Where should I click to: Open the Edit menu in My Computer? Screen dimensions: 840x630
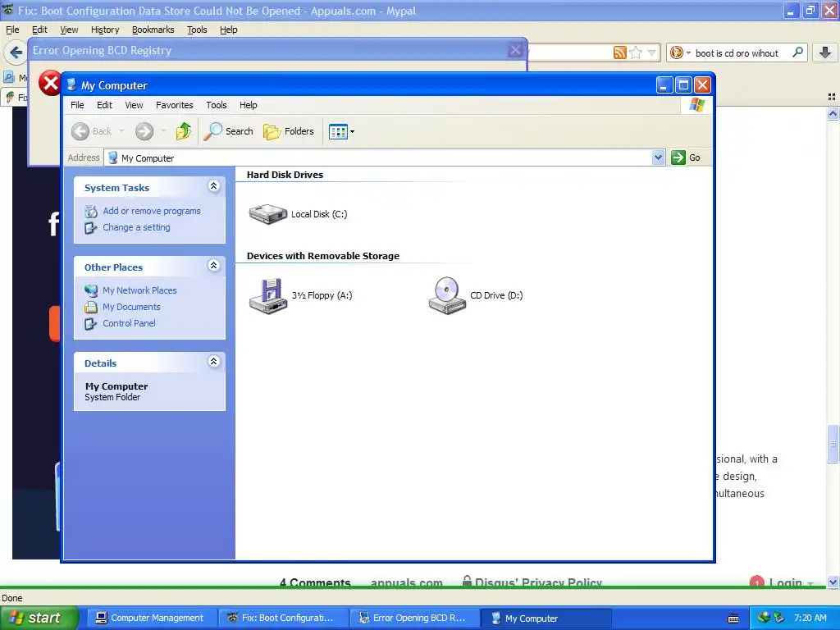point(104,105)
